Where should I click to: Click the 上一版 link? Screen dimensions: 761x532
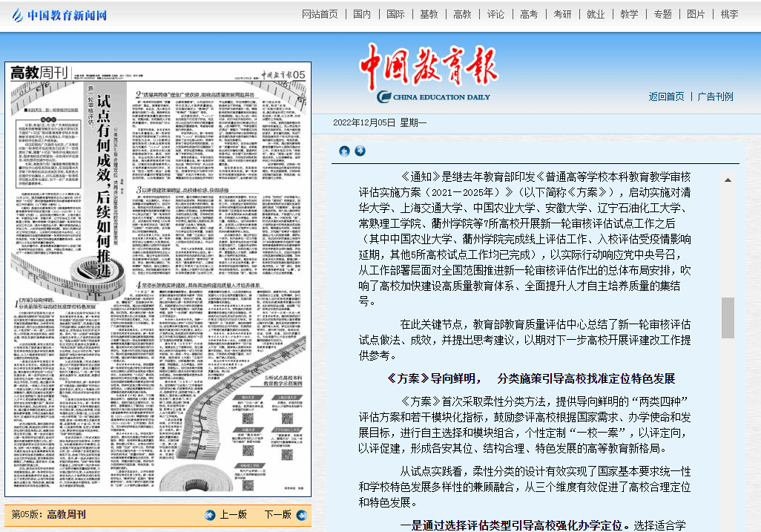click(234, 514)
